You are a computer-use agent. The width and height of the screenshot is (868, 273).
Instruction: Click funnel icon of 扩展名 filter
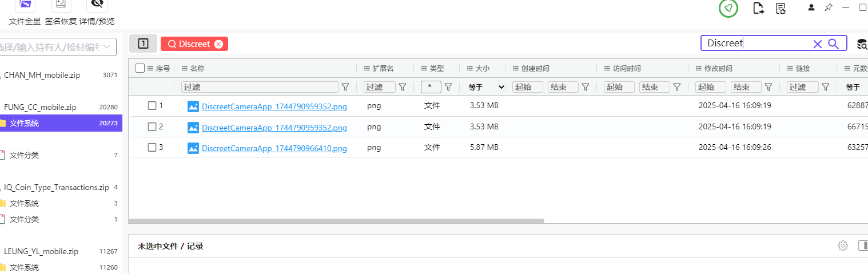(403, 87)
